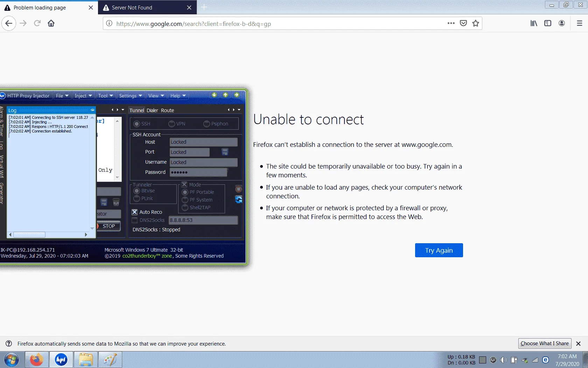Select the VPN radio button
This screenshot has width=588, height=368.
171,124
